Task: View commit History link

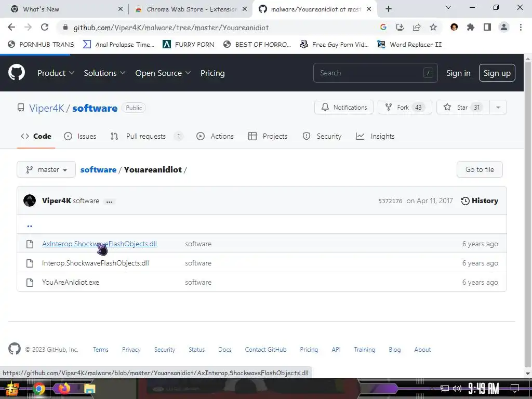Action: click(480, 201)
